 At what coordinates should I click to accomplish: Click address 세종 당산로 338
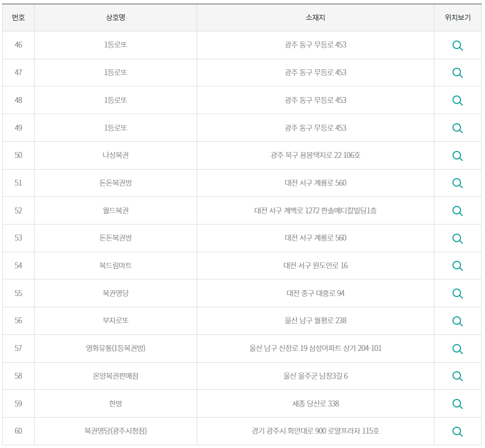(315, 404)
